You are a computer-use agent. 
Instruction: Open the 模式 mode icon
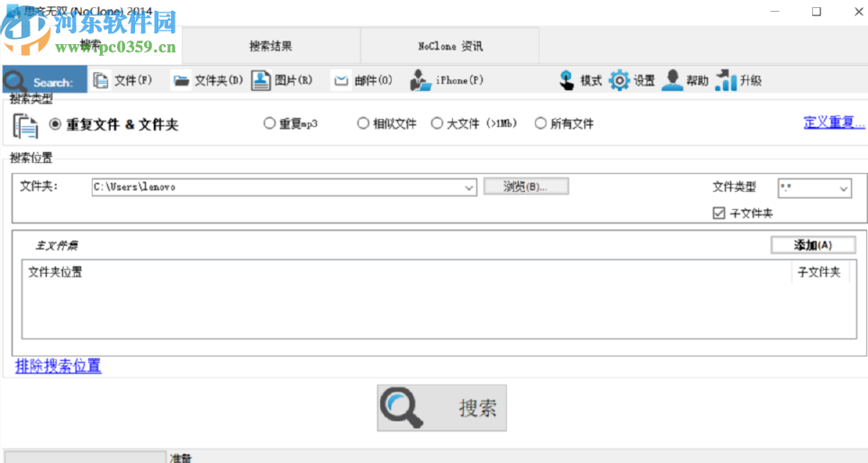point(566,80)
